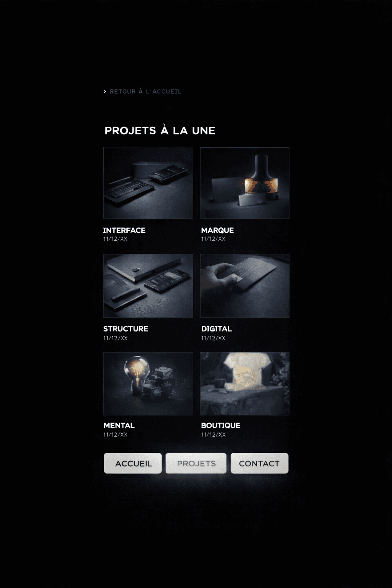Viewport: 392px width, 588px height.
Task: Open the Marque project thumbnail
Action: coord(245,183)
